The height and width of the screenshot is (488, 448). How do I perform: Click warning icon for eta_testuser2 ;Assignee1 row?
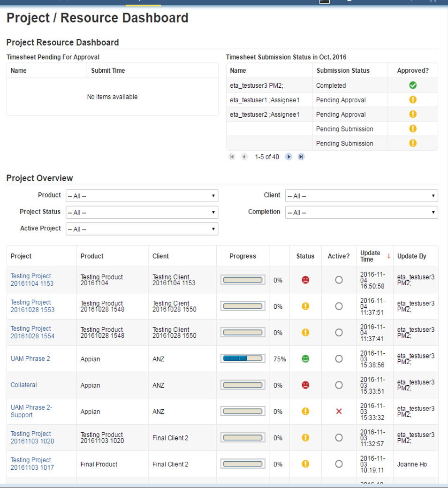click(413, 114)
